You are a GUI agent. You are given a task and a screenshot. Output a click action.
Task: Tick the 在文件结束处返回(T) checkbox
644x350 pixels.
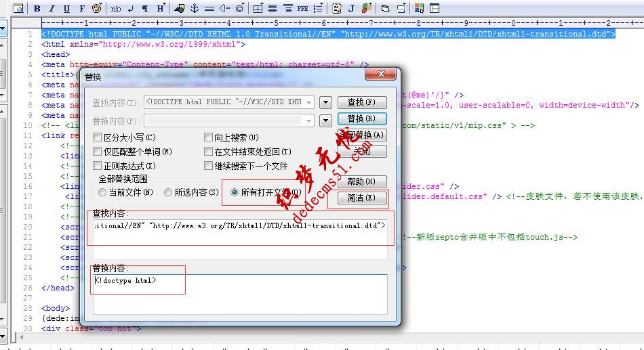tap(208, 152)
